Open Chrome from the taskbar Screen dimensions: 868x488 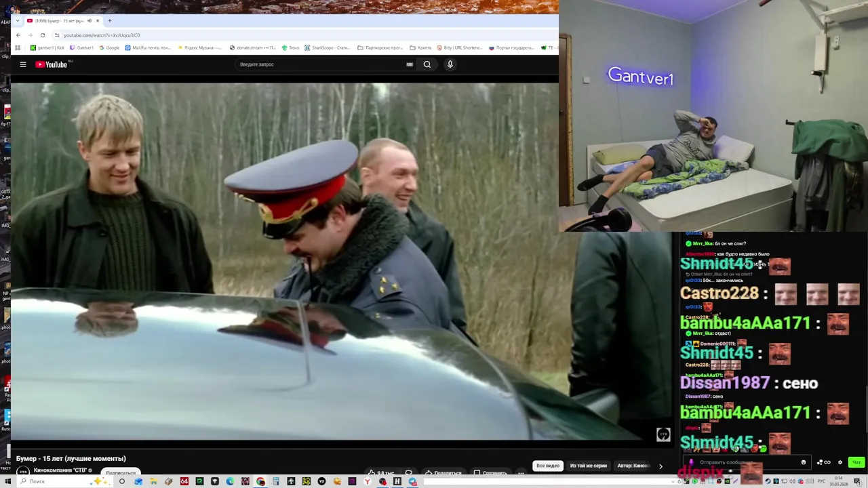tap(260, 481)
